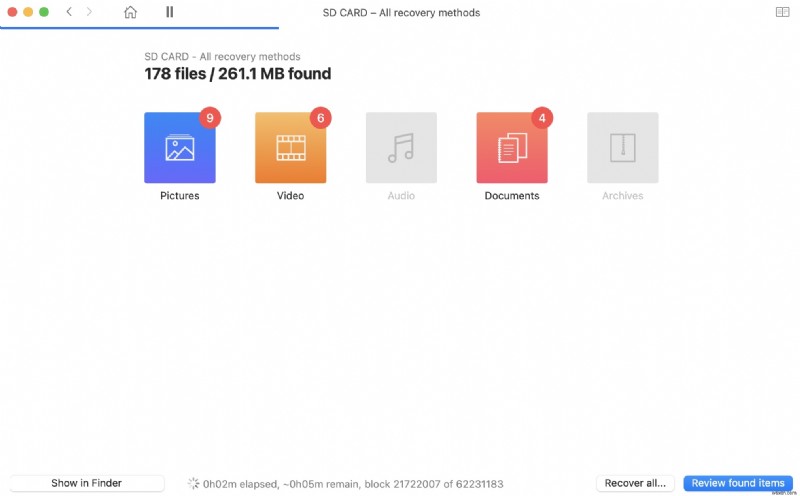The height and width of the screenshot is (496, 800).
Task: Click the Archives label text
Action: (x=622, y=195)
